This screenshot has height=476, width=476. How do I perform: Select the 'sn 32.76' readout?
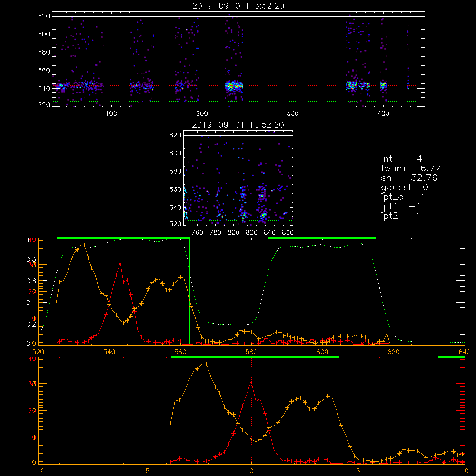(409, 178)
